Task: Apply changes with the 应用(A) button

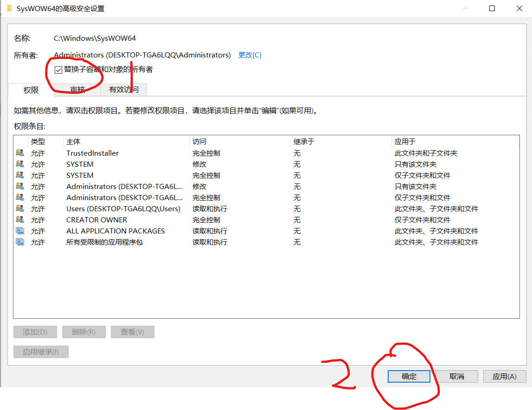Action: (x=504, y=376)
